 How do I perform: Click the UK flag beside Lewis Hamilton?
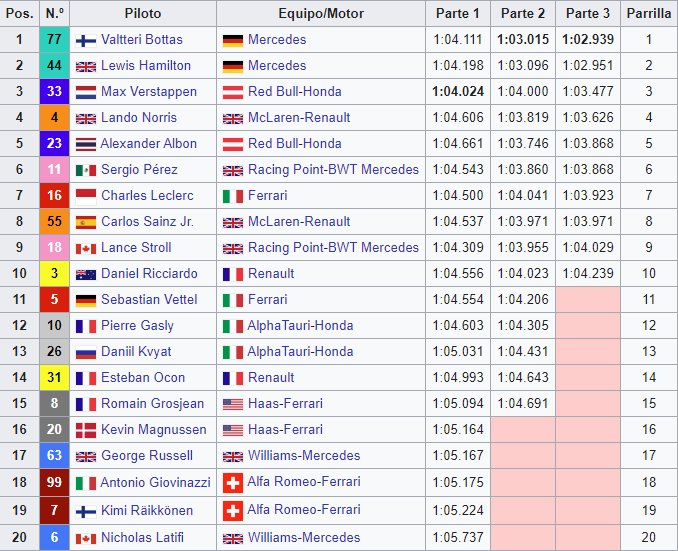coord(86,67)
